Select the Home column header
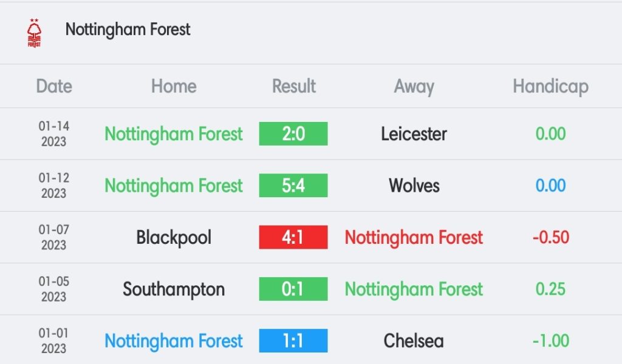Screen dimensions: 622x364 point(174,86)
